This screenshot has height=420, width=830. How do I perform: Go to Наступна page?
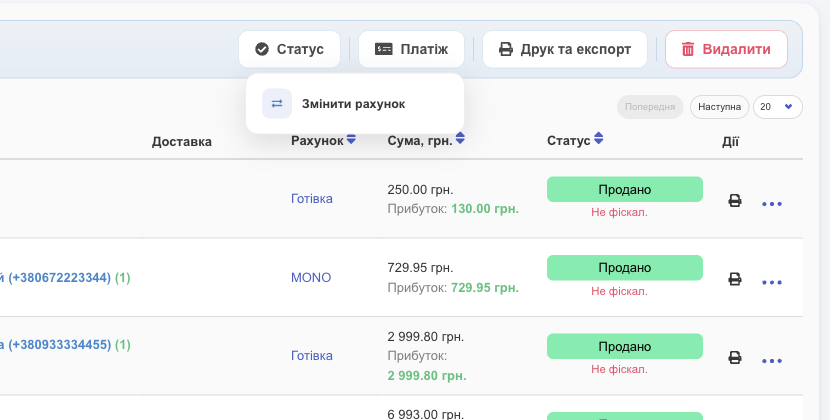pos(719,107)
